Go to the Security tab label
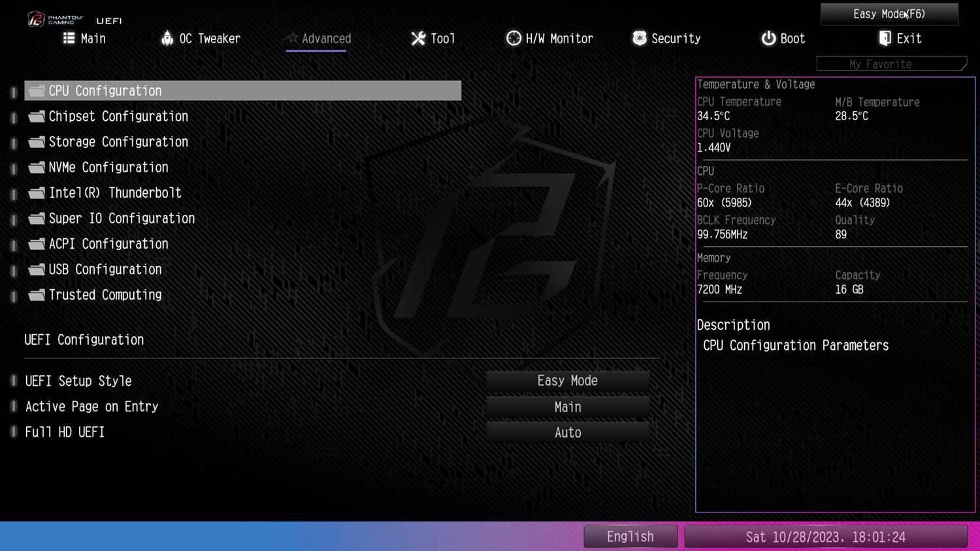The width and height of the screenshot is (980, 551). [x=676, y=39]
